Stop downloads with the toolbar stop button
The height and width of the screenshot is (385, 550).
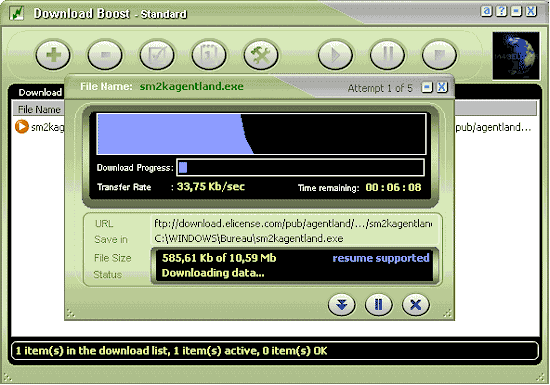click(x=440, y=55)
